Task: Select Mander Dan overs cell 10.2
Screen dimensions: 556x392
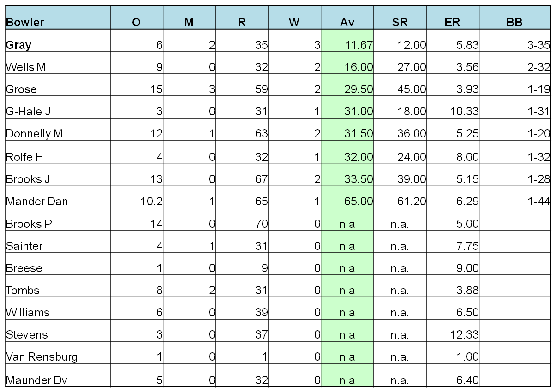Action: [x=137, y=201]
